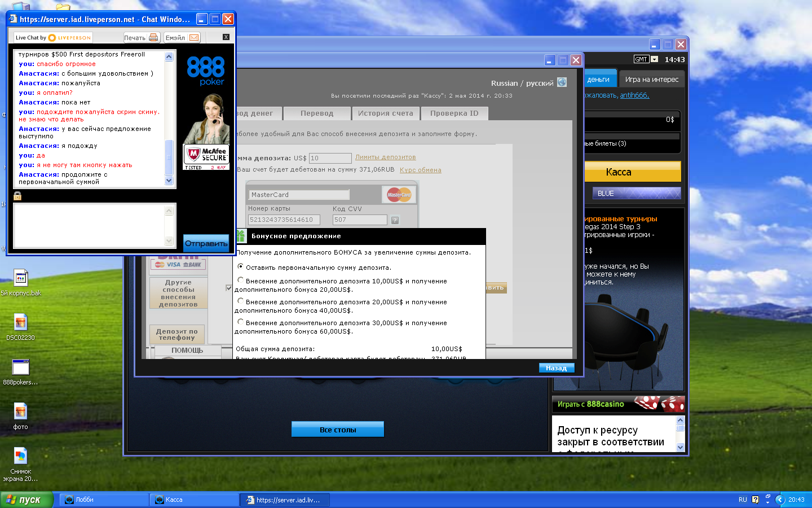Open the DSC02230 desktop image icon
The width and height of the screenshot is (812, 508).
pyautogui.click(x=21, y=327)
